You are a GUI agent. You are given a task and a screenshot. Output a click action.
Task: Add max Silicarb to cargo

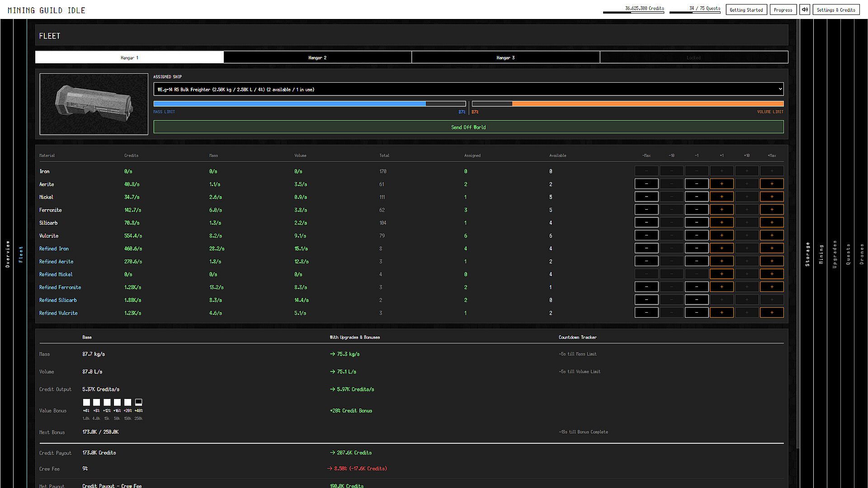(x=772, y=223)
